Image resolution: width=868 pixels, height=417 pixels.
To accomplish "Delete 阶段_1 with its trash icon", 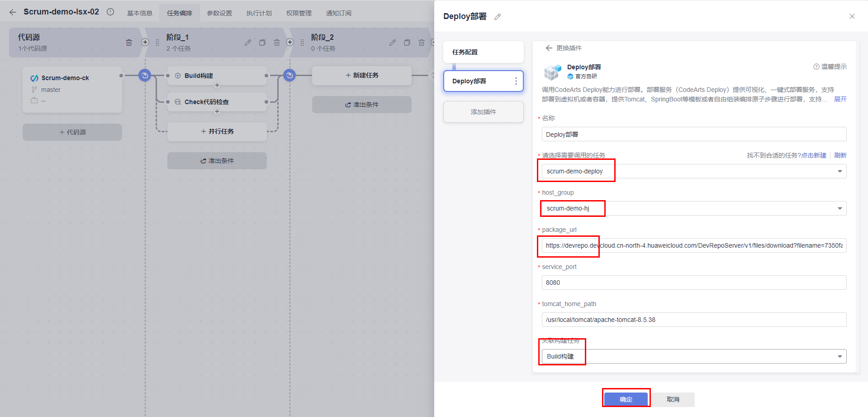I will pos(277,43).
